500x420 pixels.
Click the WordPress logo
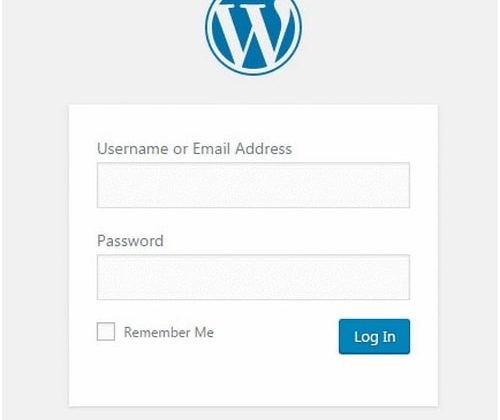point(254,33)
